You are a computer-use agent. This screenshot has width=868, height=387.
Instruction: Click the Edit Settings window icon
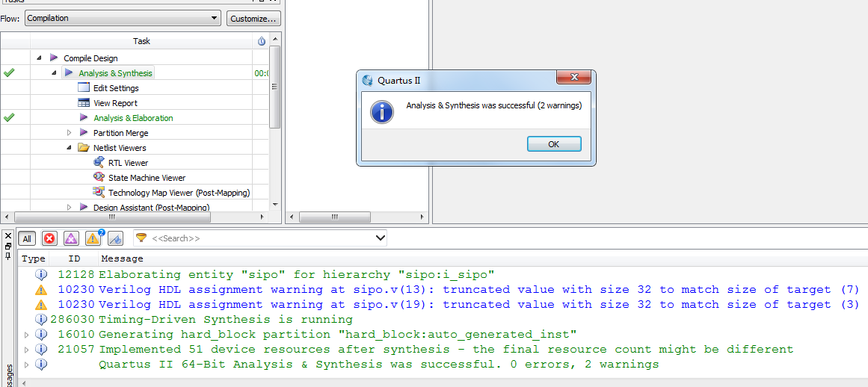84,87
